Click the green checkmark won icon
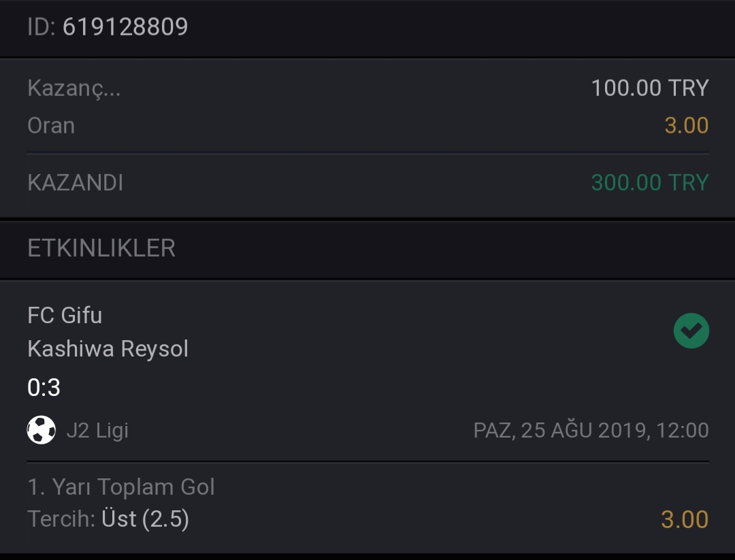Screen dimensions: 735x560 pyautogui.click(x=691, y=331)
